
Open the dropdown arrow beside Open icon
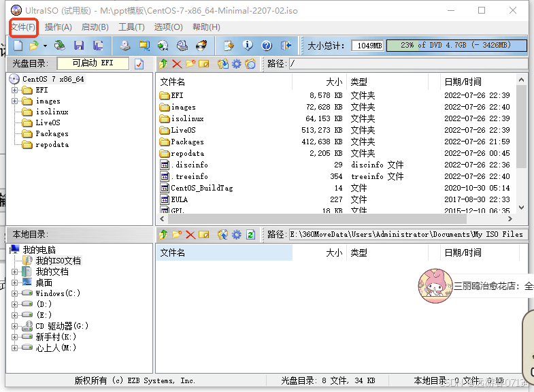point(45,46)
